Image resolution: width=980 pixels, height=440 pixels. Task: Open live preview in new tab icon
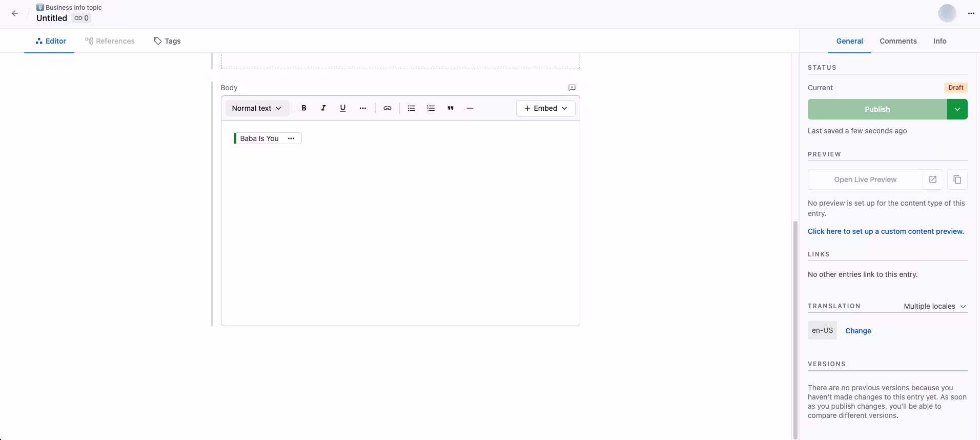[x=933, y=179]
